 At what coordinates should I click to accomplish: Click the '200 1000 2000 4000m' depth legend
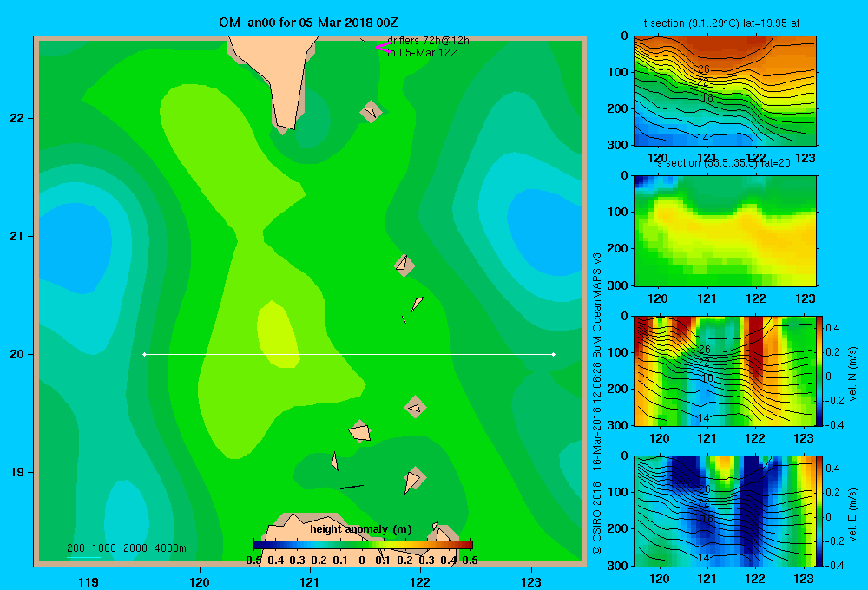(x=127, y=548)
